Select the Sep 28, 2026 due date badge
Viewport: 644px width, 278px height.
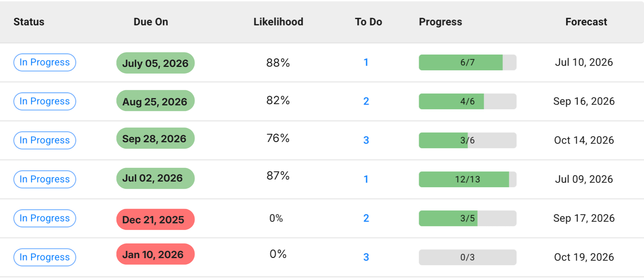point(155,139)
